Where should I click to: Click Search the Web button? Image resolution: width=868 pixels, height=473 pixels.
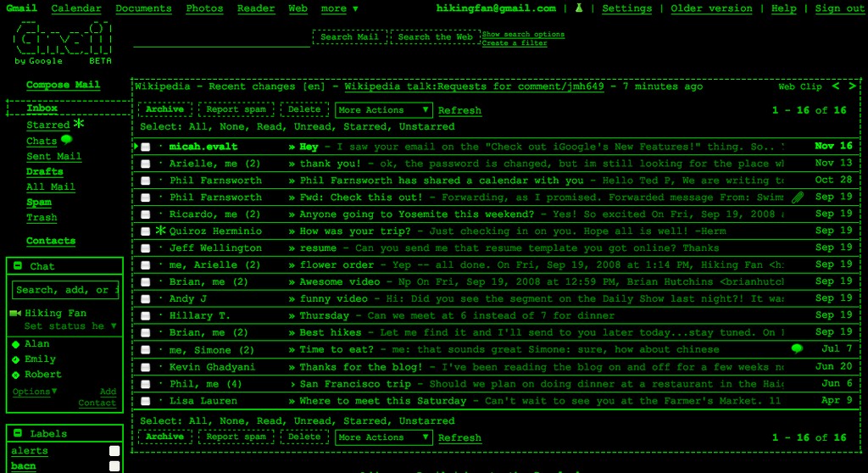point(435,37)
